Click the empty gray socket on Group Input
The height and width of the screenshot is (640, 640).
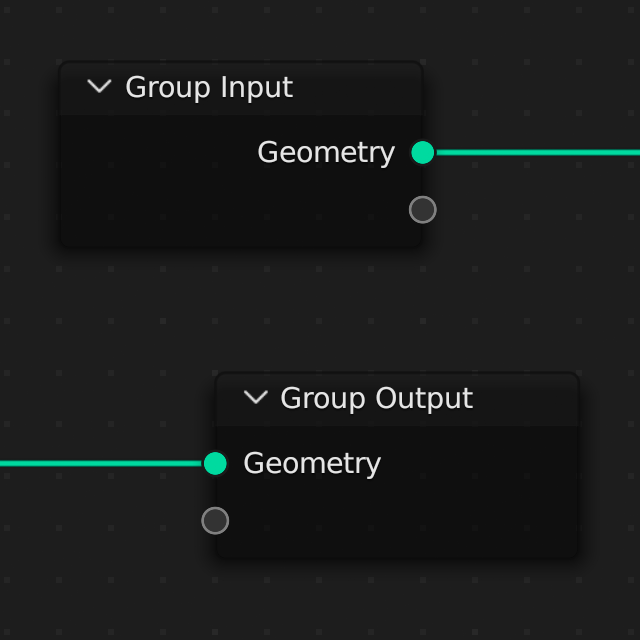point(423,210)
